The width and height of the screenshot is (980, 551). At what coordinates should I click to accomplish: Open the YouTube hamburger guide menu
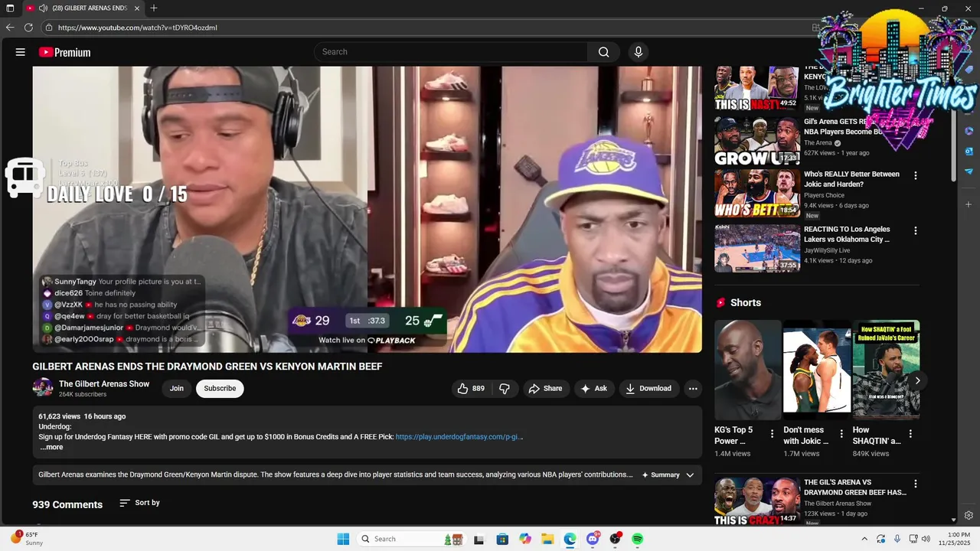click(21, 52)
